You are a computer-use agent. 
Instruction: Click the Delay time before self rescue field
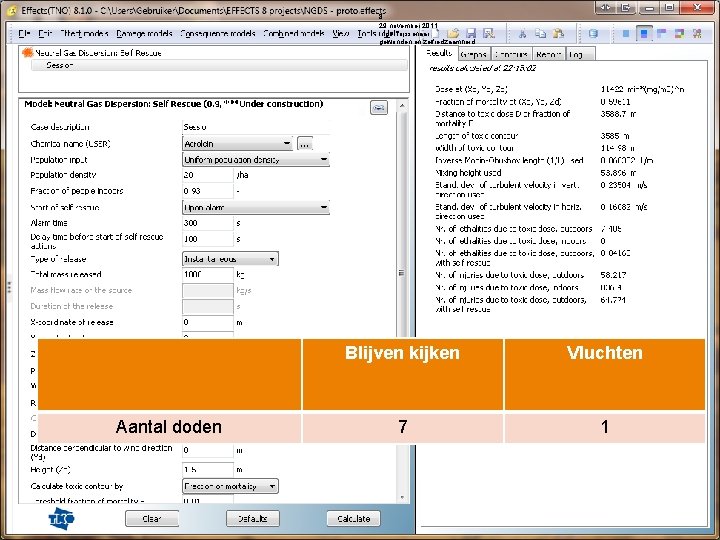click(208, 239)
